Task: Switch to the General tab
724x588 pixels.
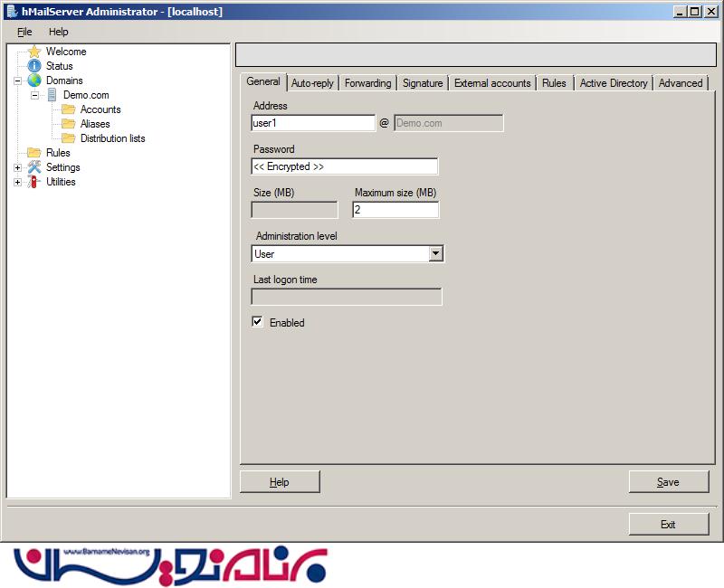Action: pyautogui.click(x=263, y=81)
